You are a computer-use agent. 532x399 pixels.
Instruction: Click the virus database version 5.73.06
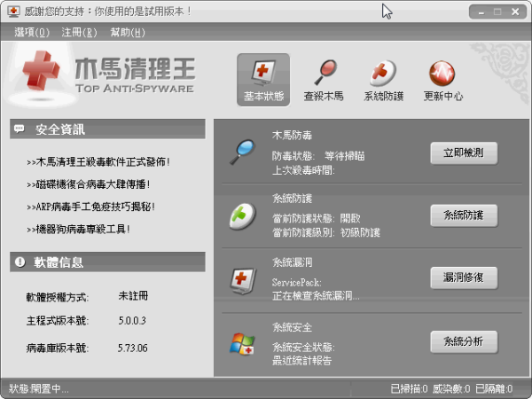[133, 348]
